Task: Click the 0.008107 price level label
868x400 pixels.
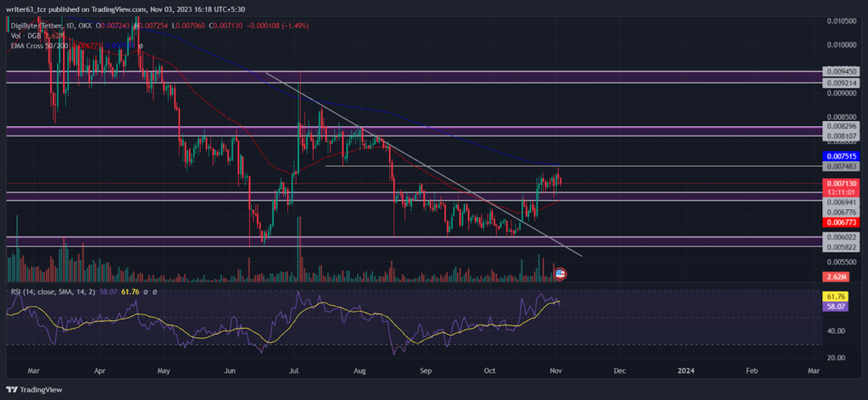Action: 840,136
